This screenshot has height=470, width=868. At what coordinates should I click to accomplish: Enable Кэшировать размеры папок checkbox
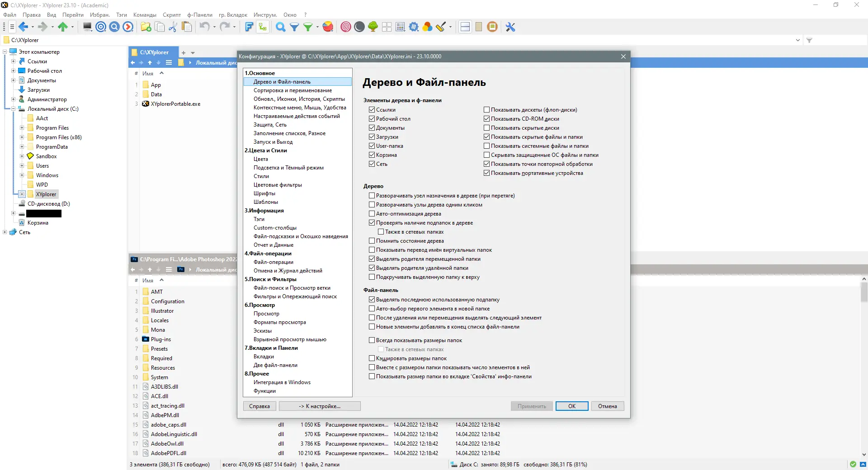(372, 358)
